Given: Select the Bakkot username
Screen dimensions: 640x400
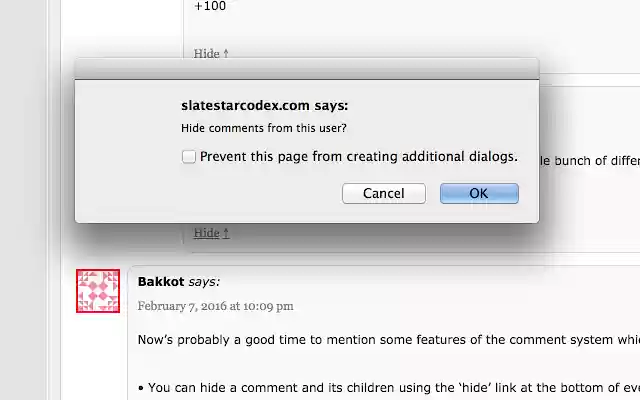Looking at the screenshot, I should [161, 282].
